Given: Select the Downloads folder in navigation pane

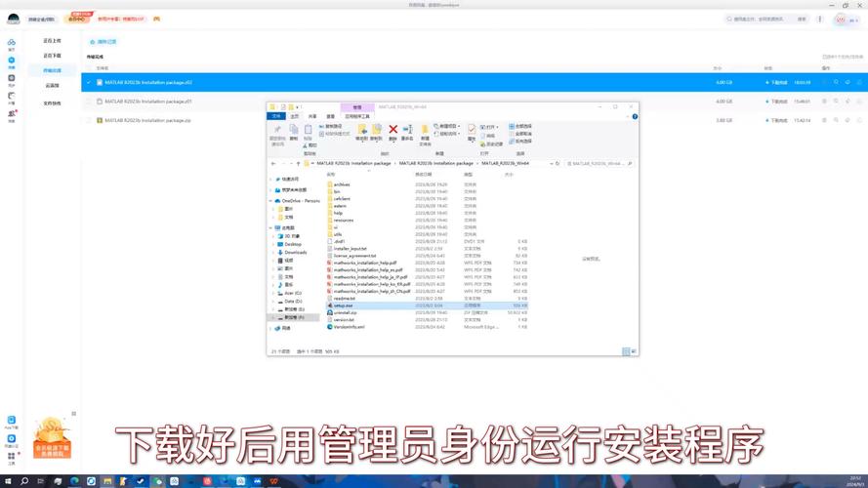Looking at the screenshot, I should (296, 253).
